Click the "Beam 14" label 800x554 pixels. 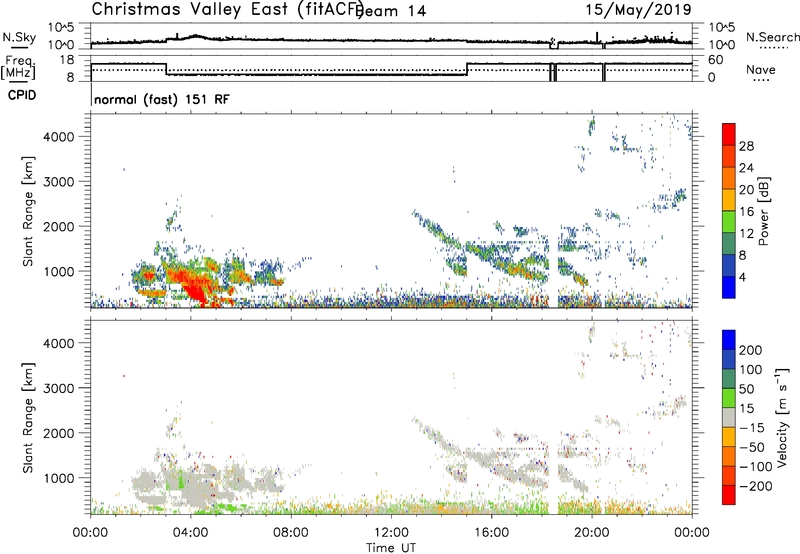pyautogui.click(x=391, y=11)
